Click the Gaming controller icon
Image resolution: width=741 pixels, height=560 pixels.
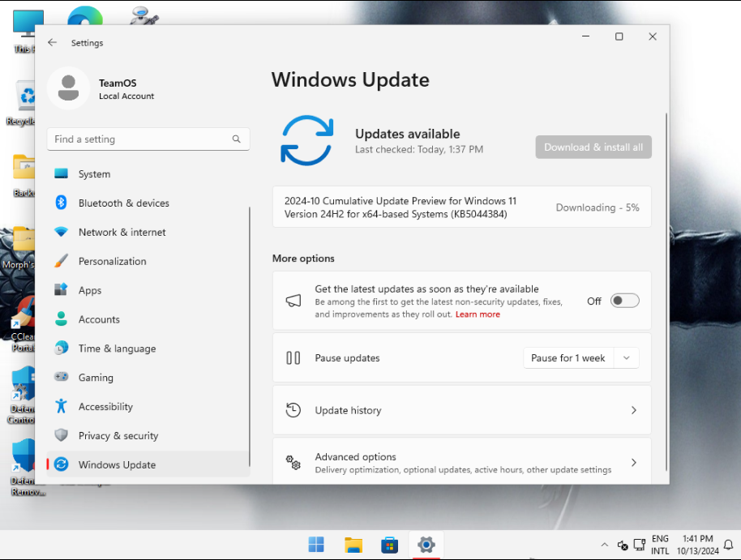click(x=61, y=377)
